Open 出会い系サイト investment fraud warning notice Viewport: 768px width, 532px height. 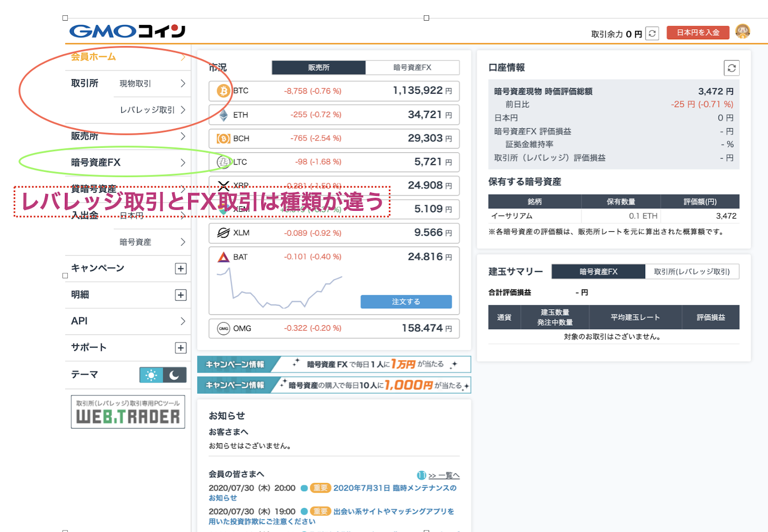332,517
